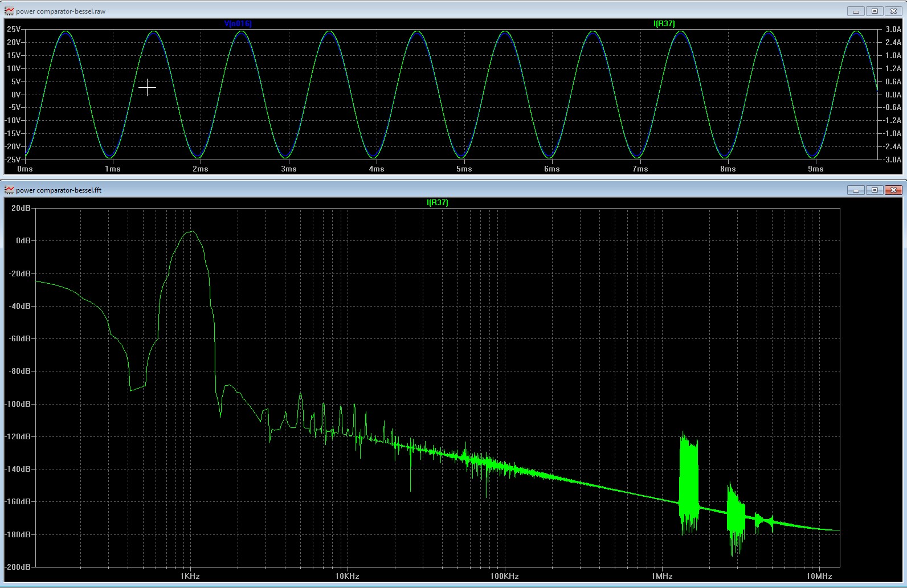Click the 9ms label on the time axis
This screenshot has height=588, width=907.
pyautogui.click(x=816, y=169)
